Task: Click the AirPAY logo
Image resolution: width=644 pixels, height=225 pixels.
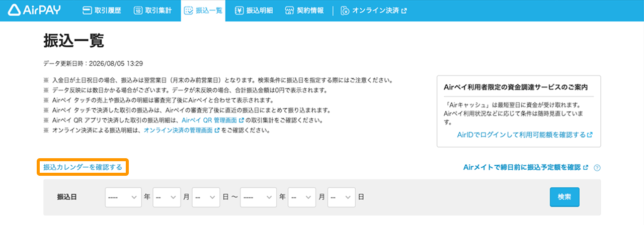Action: pyautogui.click(x=34, y=10)
